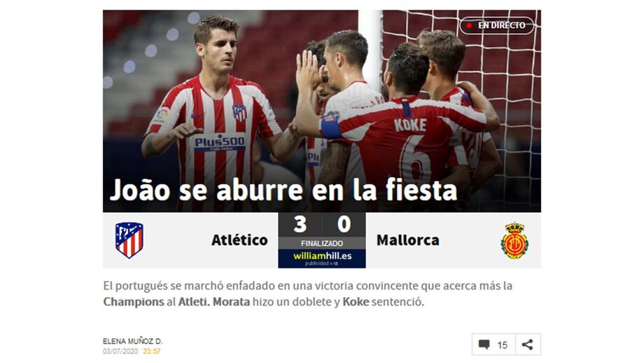Select the Mallorca team name
Screen dimensions: 644x363
pos(408,240)
